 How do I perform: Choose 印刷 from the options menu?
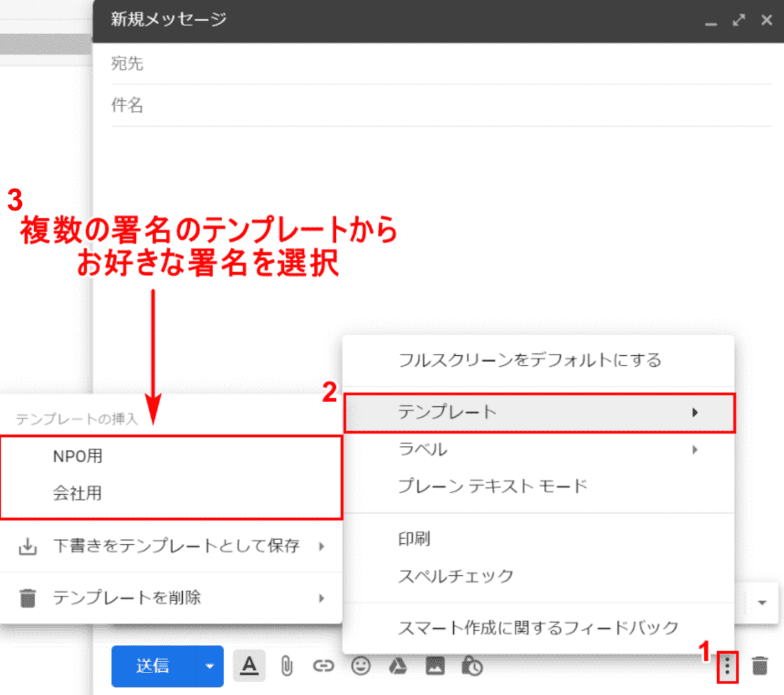538,539
